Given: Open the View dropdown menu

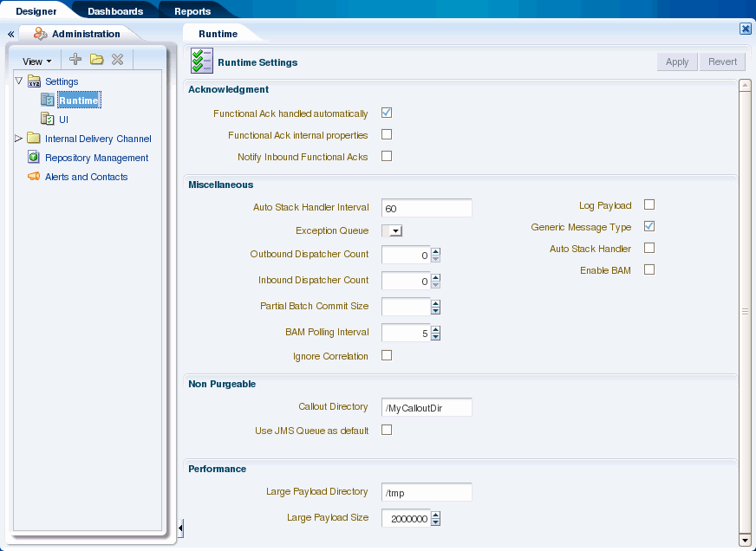Looking at the screenshot, I should coord(37,62).
